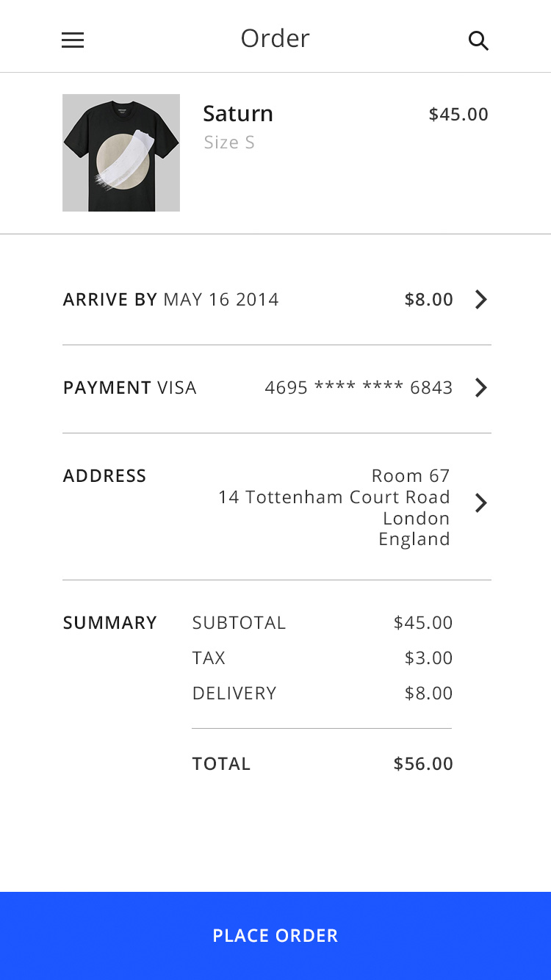
Task: Expand the Address row chevron
Action: tap(480, 503)
